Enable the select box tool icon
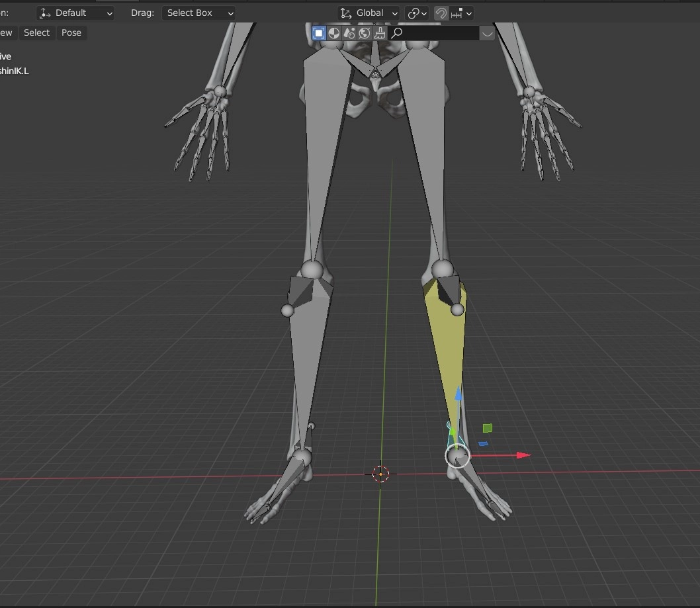Image resolution: width=700 pixels, height=608 pixels. pos(319,33)
